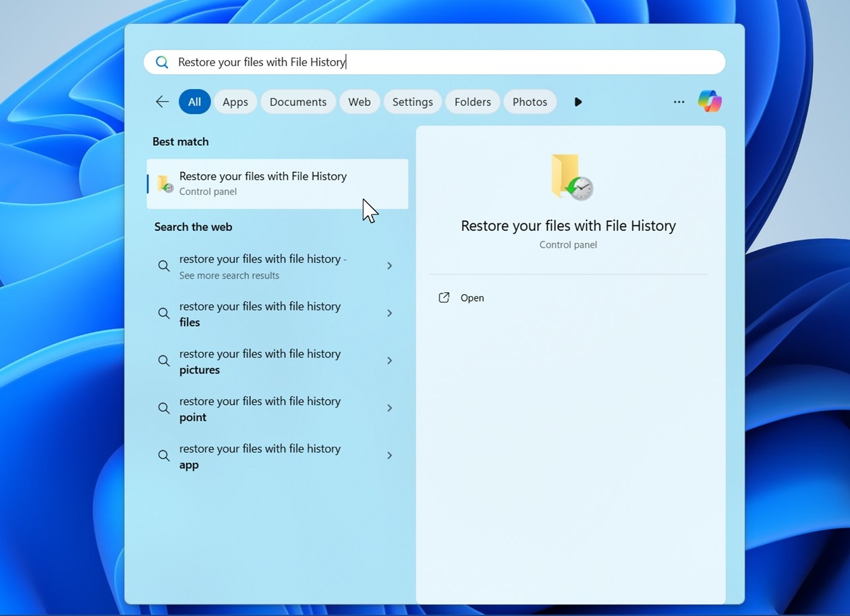Screen dimensions: 850x616
Task: Select the Settings search filter
Action: coord(412,101)
